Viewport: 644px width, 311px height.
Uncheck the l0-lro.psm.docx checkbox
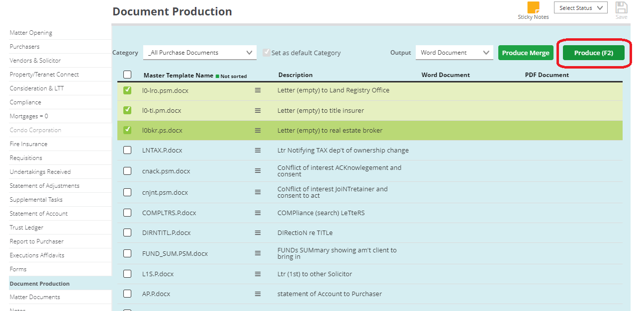pos(127,90)
